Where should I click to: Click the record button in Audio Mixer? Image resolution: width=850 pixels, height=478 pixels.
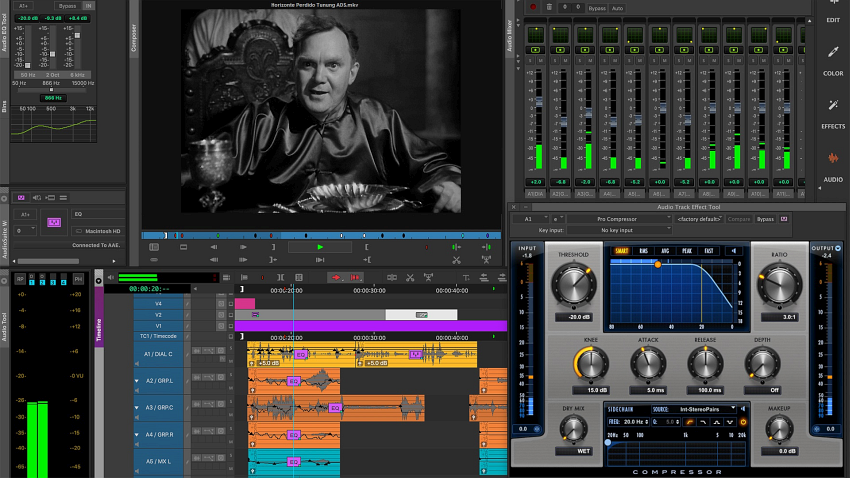pos(533,7)
